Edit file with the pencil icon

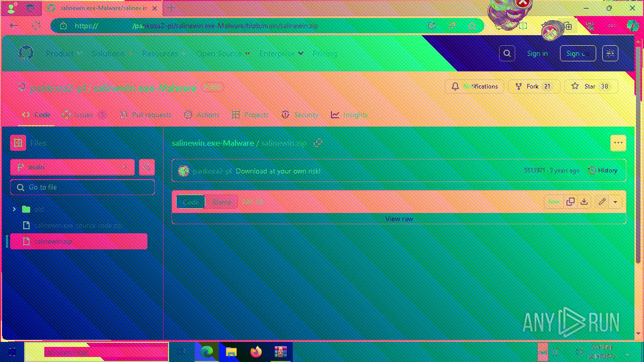pyautogui.click(x=602, y=202)
